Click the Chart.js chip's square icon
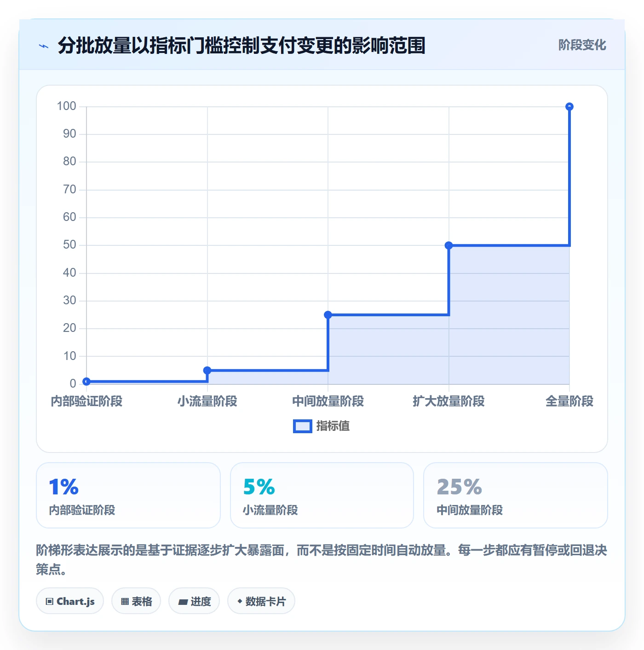The width and height of the screenshot is (644, 650). click(x=50, y=602)
